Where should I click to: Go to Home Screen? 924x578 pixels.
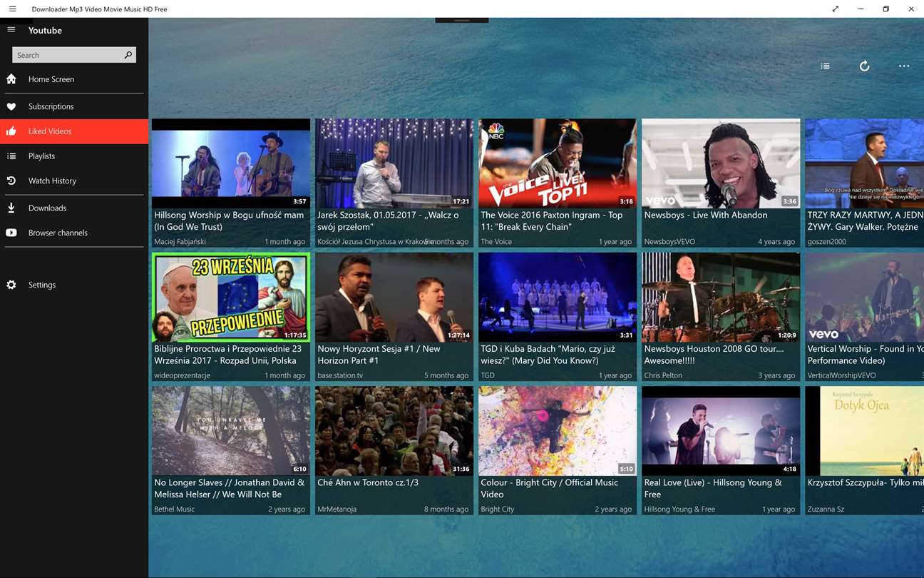pos(74,79)
